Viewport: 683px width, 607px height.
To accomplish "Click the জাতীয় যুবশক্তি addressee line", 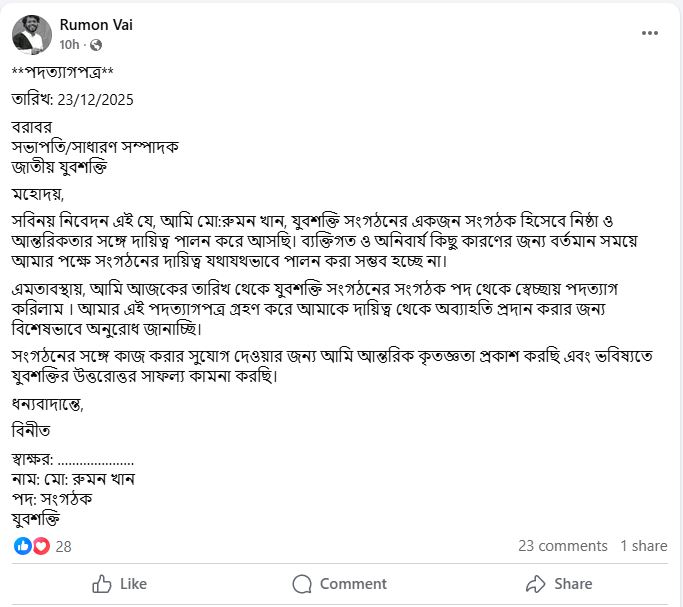I will (59, 166).
